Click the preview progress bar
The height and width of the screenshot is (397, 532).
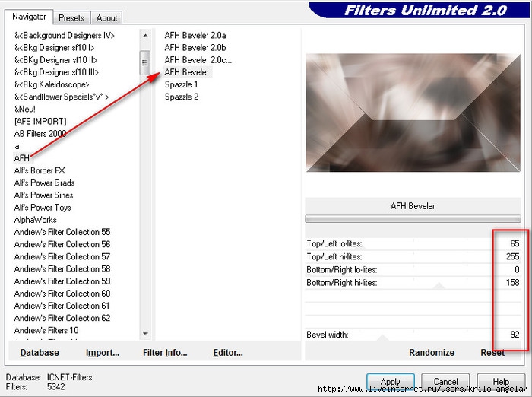pos(413,219)
